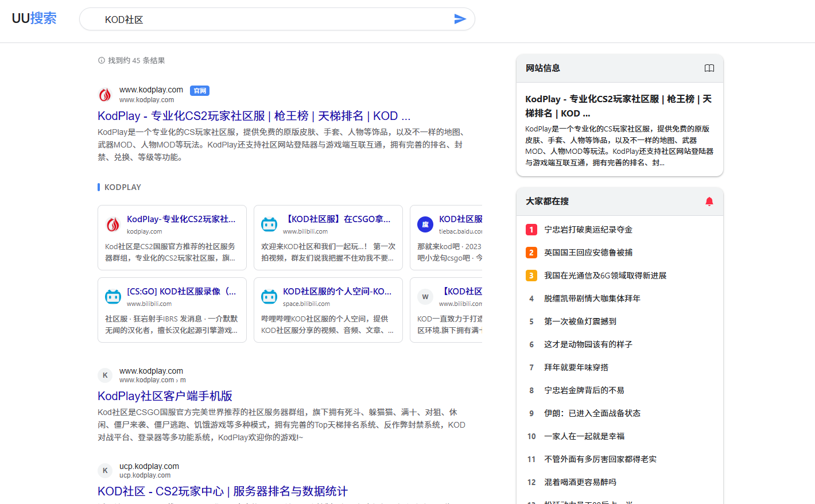
Task: Click the UU搜索 logo
Action: click(34, 18)
